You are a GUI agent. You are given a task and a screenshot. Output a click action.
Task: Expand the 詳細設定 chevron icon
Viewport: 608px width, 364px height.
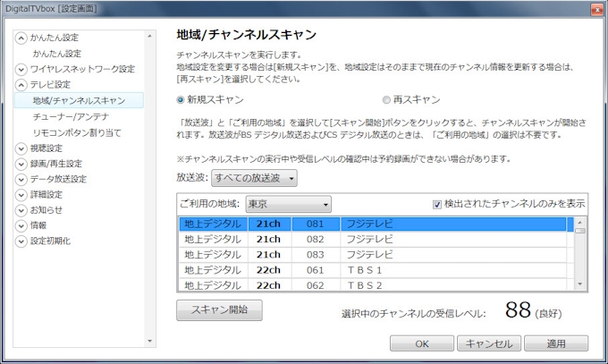coord(21,194)
